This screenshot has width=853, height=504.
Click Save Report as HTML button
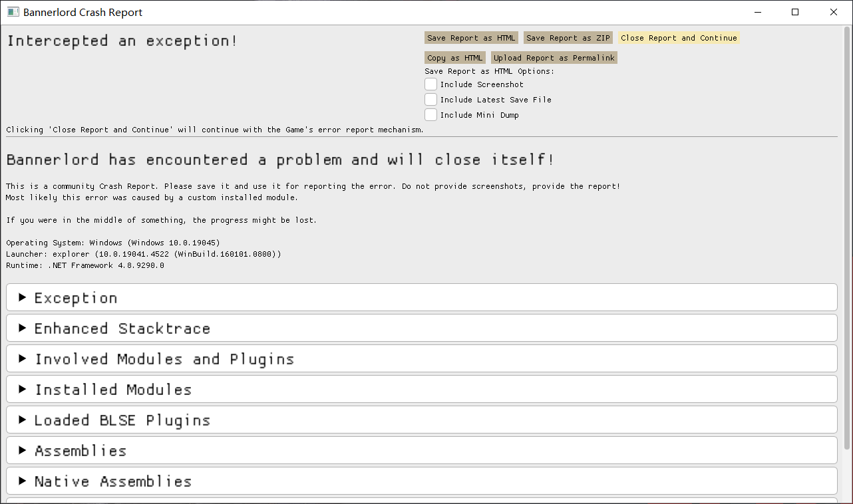471,38
